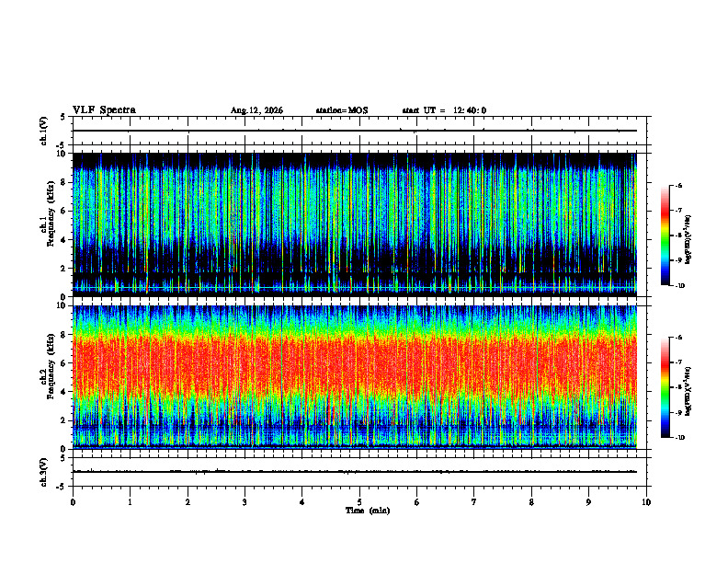Click the "-10" label on ch.2 color bar
728x563 pixels.
(x=680, y=438)
